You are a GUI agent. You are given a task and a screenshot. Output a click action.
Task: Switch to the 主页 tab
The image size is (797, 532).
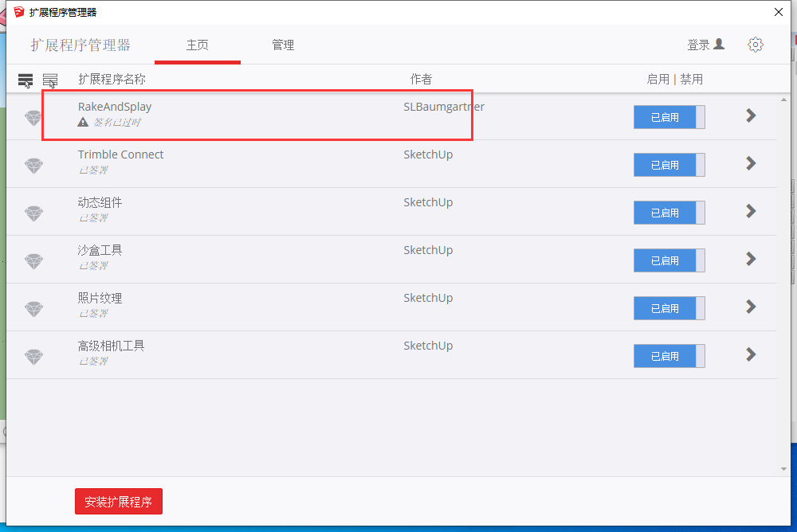coord(197,45)
